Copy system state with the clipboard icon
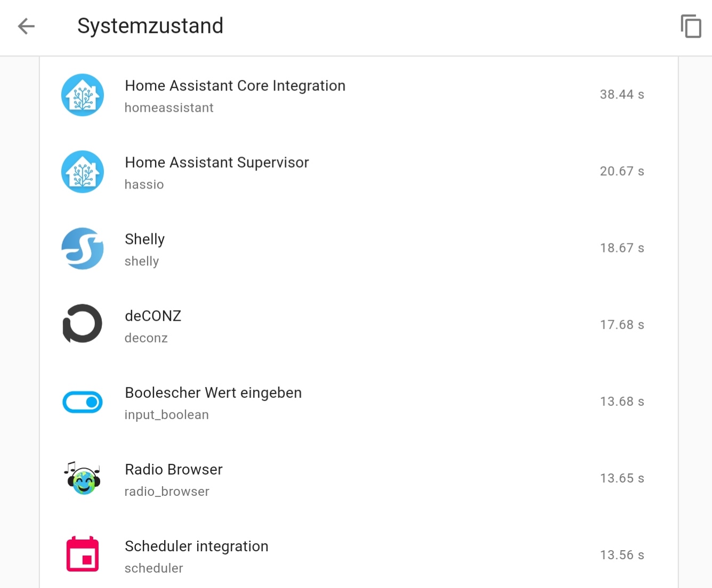This screenshot has height=588, width=712. point(691,26)
